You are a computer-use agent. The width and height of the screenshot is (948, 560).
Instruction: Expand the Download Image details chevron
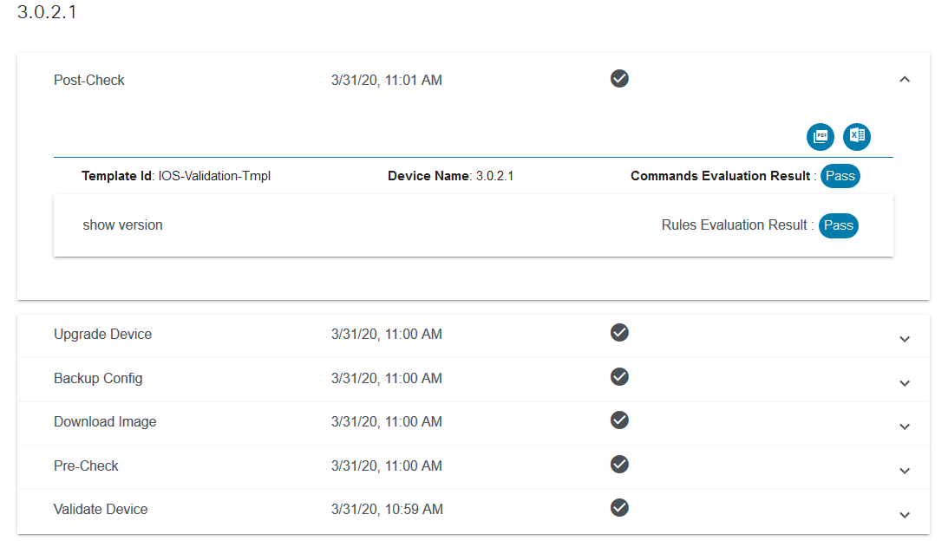[905, 427]
